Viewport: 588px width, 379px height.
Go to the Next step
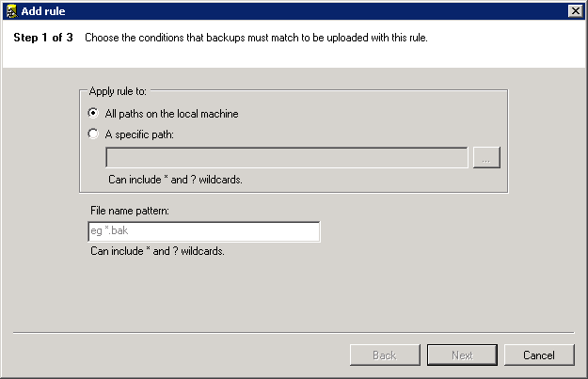(x=462, y=355)
